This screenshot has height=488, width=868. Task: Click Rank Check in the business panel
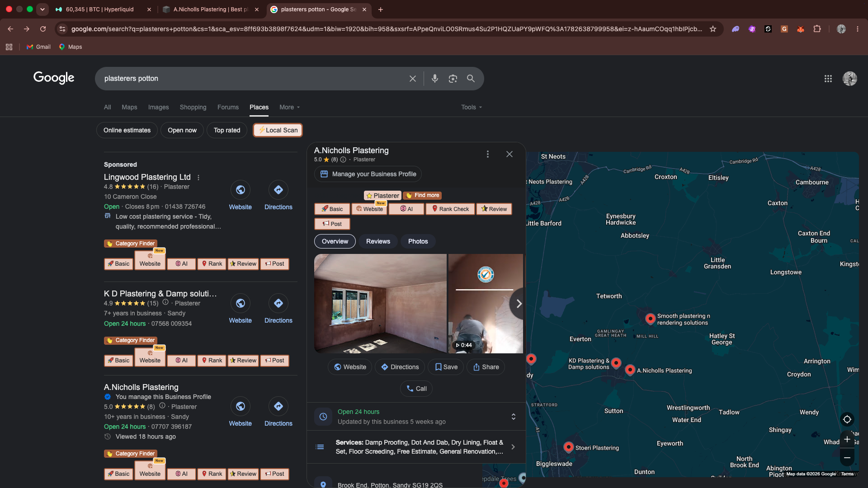click(x=450, y=209)
